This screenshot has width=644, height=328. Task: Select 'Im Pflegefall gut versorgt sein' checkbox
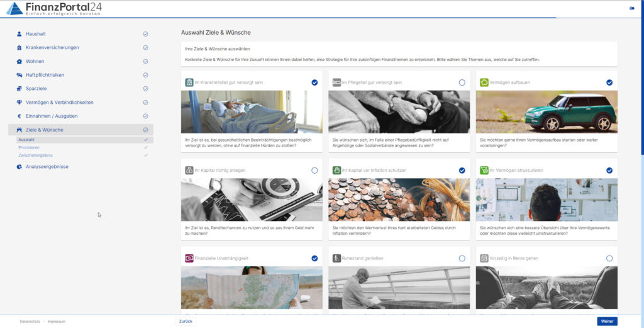click(x=462, y=82)
